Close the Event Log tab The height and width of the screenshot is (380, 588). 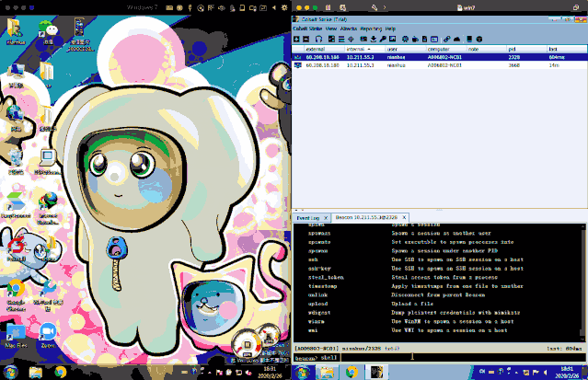click(326, 218)
